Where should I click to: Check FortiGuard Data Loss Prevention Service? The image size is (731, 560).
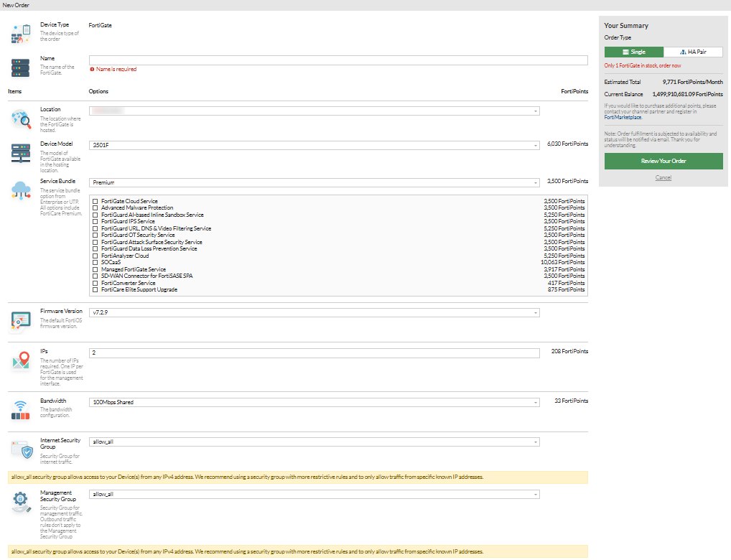(x=95, y=249)
